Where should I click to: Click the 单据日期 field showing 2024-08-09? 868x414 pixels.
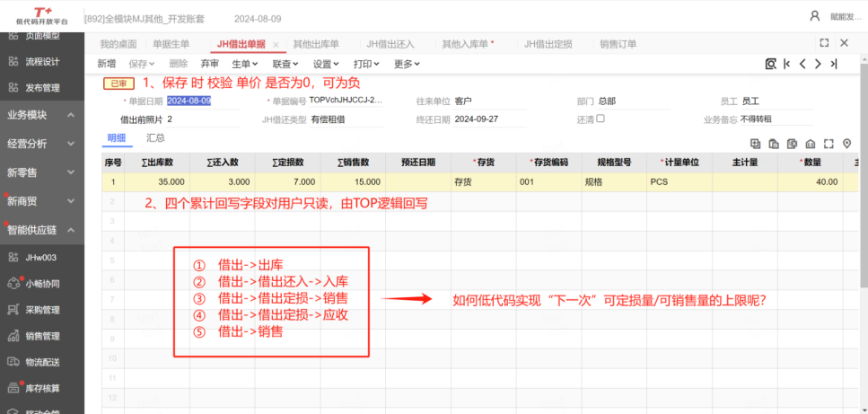pos(202,101)
